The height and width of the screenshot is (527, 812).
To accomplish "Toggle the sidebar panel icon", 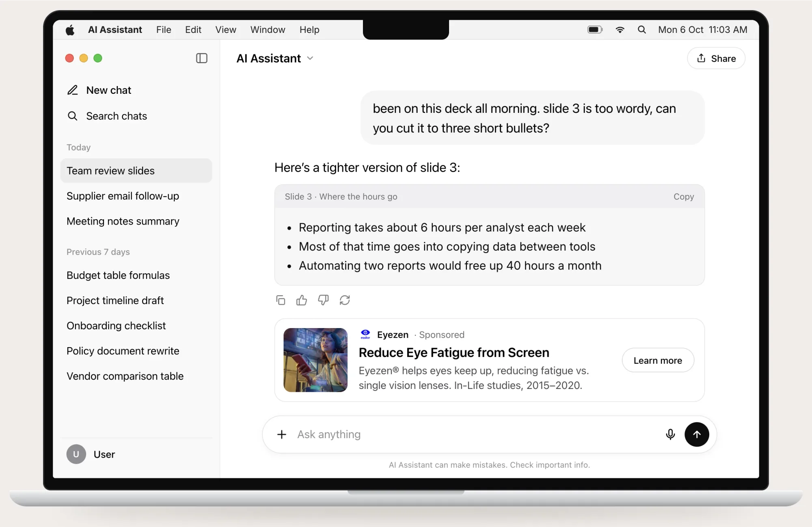I will point(202,58).
